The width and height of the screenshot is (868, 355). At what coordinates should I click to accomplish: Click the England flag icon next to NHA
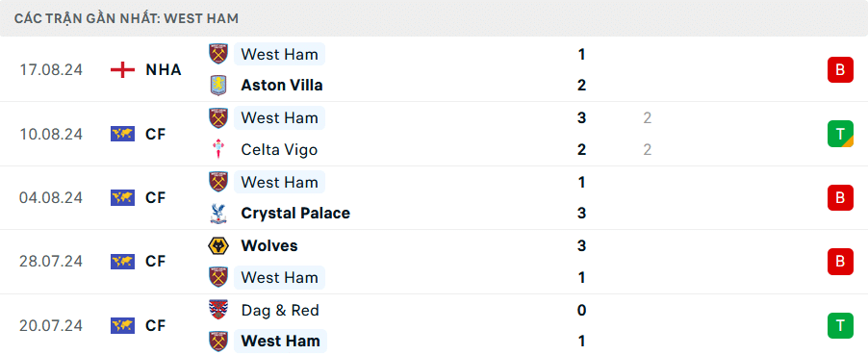tap(122, 70)
